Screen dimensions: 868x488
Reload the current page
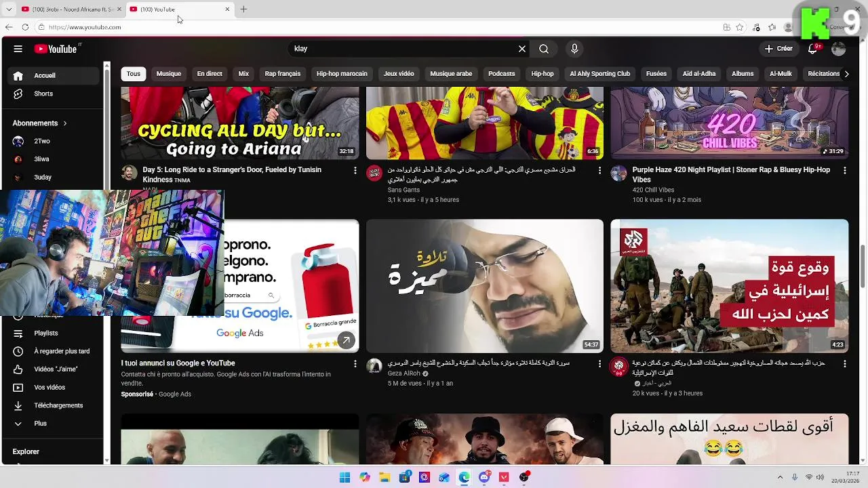tap(25, 27)
